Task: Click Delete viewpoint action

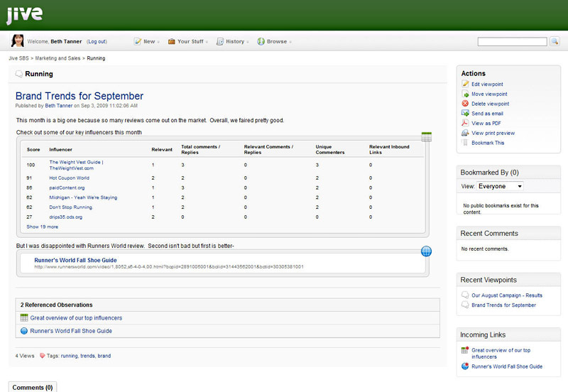Action: [x=490, y=104]
